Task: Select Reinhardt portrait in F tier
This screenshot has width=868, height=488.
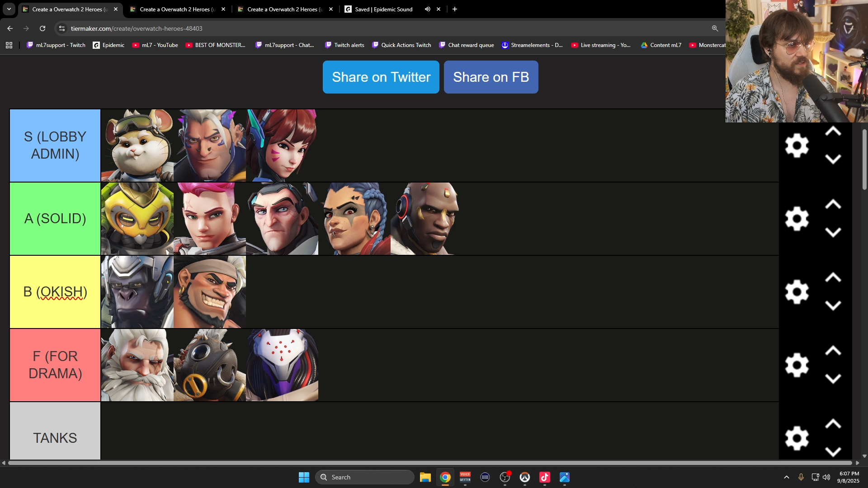Action: pos(137,365)
